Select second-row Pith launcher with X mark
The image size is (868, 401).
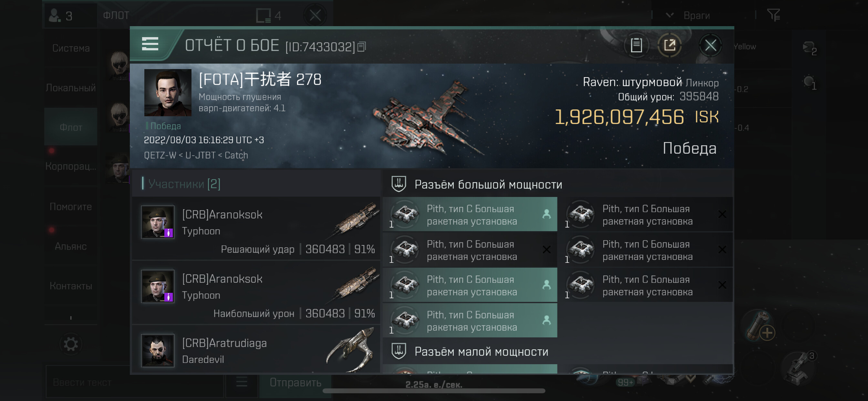470,250
